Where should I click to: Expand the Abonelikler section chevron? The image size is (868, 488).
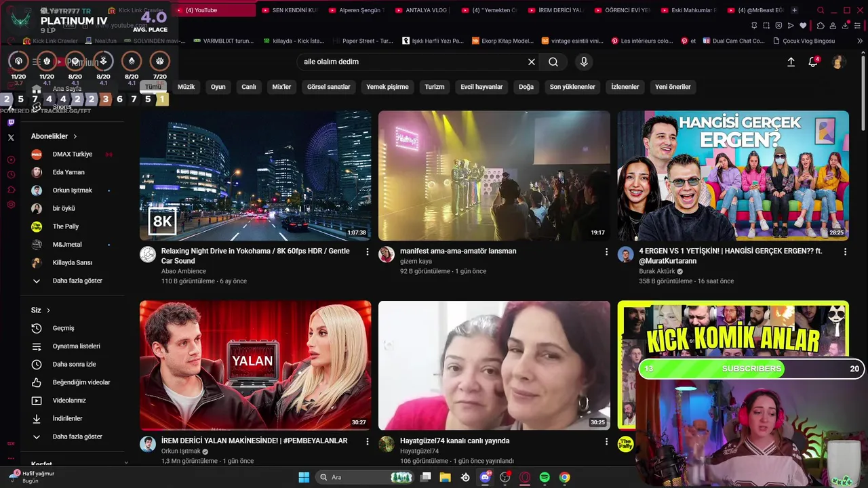coord(75,136)
